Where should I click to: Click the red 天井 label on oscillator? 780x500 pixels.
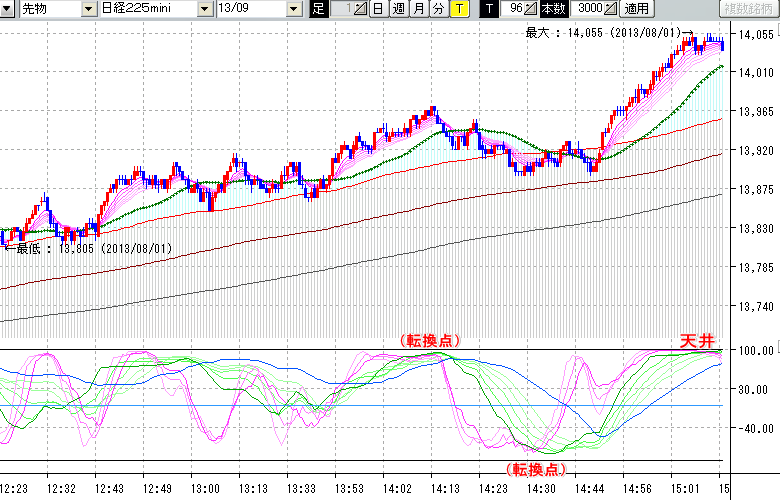click(698, 341)
